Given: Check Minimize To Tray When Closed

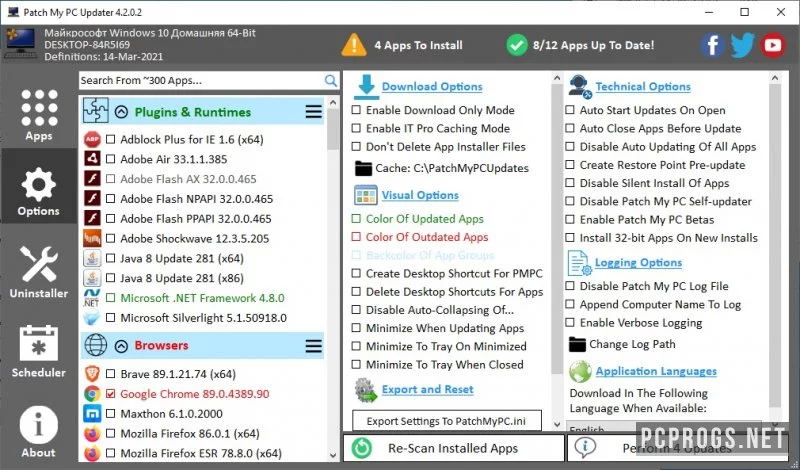Looking at the screenshot, I should click(356, 365).
